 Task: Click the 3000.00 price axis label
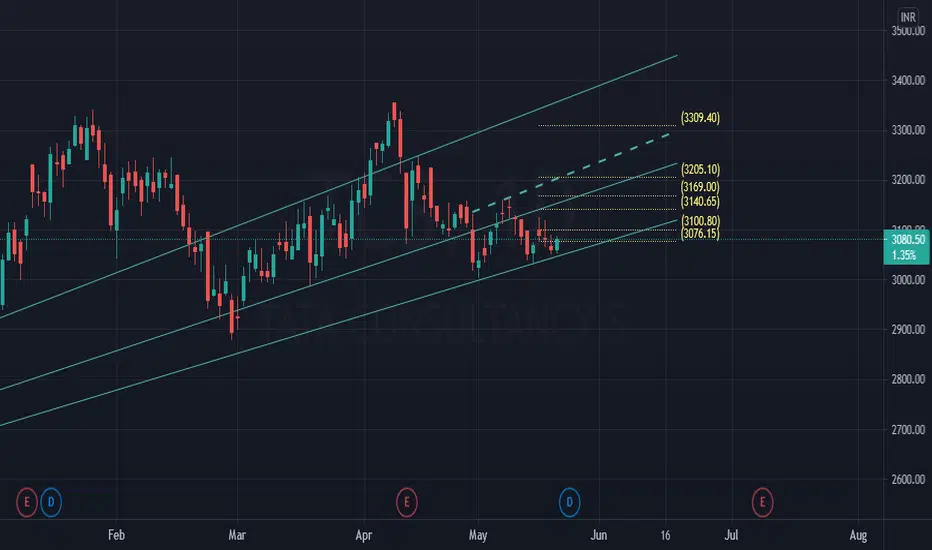908,280
